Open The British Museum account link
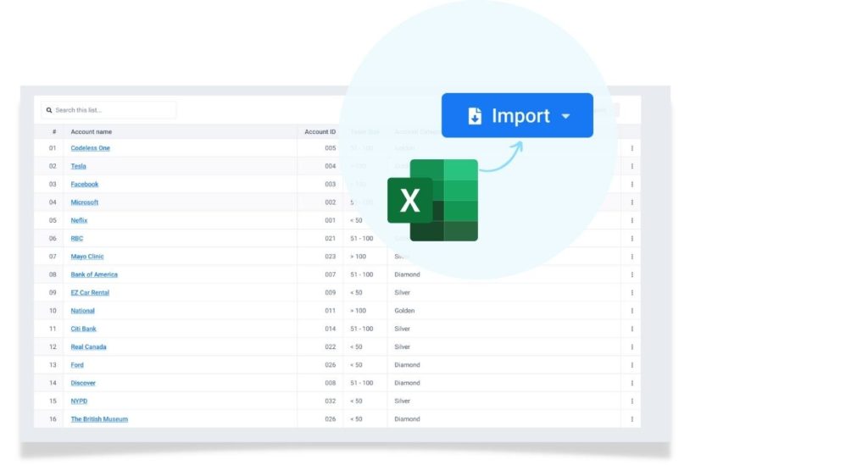The image size is (868, 465). pyautogui.click(x=99, y=419)
